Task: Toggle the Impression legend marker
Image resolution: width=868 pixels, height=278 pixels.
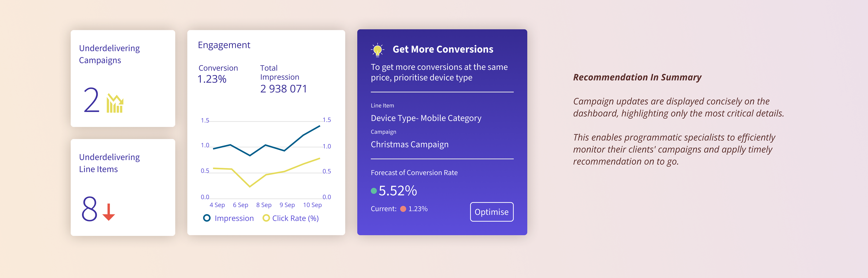Action: (x=207, y=218)
